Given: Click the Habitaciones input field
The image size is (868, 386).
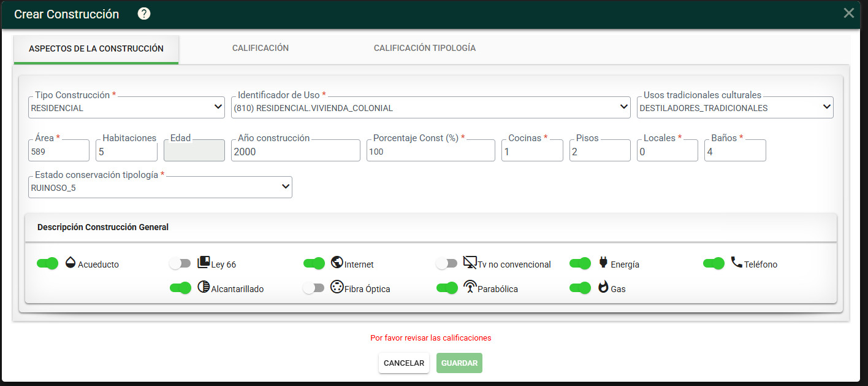Looking at the screenshot, I should 127,150.
